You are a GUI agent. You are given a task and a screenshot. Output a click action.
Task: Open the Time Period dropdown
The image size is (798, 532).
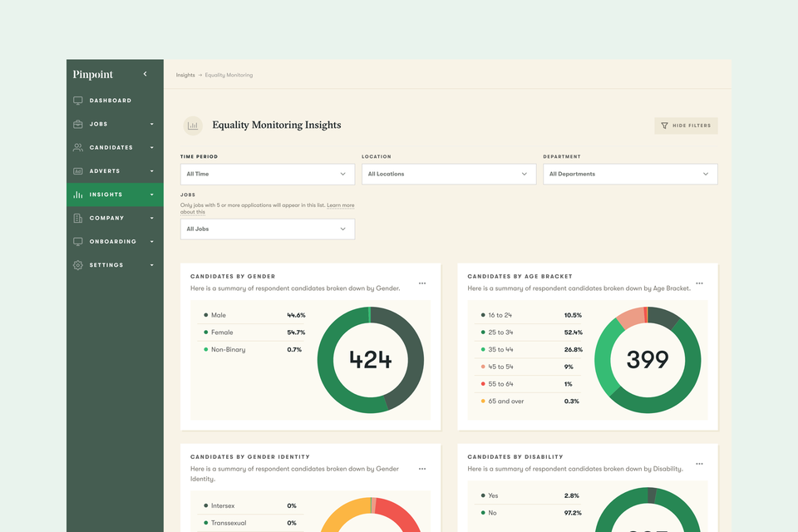267,174
